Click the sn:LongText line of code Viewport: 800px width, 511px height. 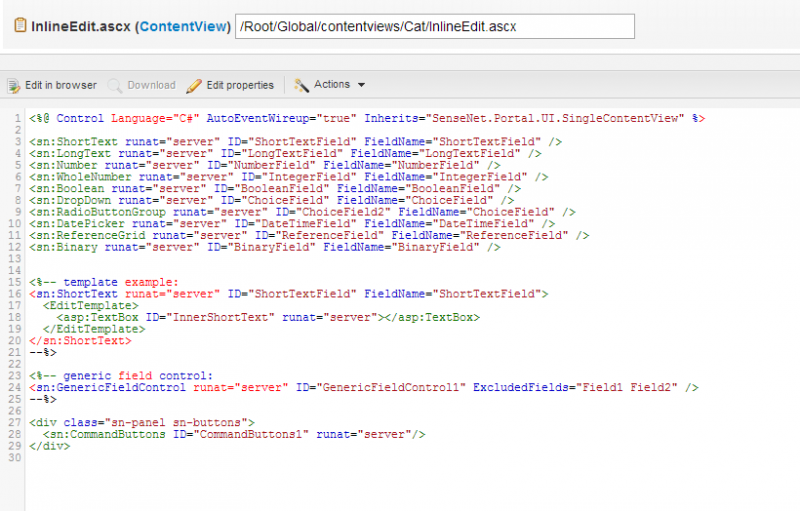(285, 154)
